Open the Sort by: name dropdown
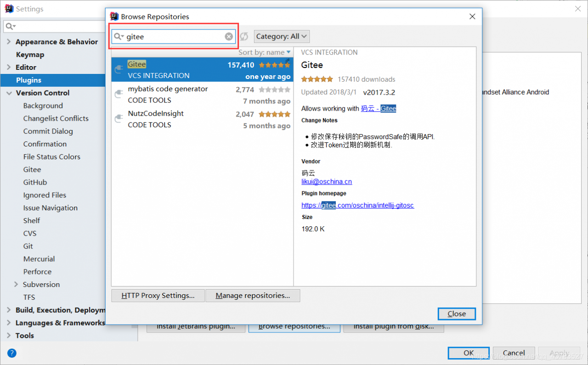The height and width of the screenshot is (365, 588). coord(265,52)
